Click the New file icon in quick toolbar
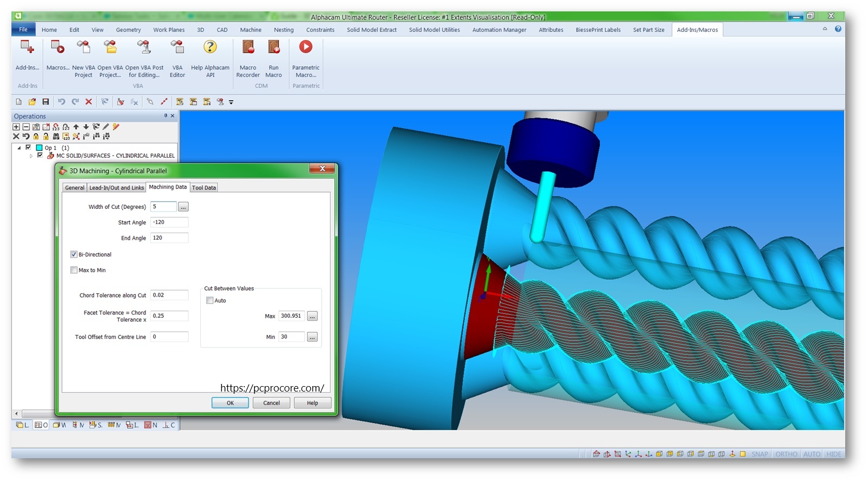The height and width of the screenshot is (481, 868). tap(18, 101)
